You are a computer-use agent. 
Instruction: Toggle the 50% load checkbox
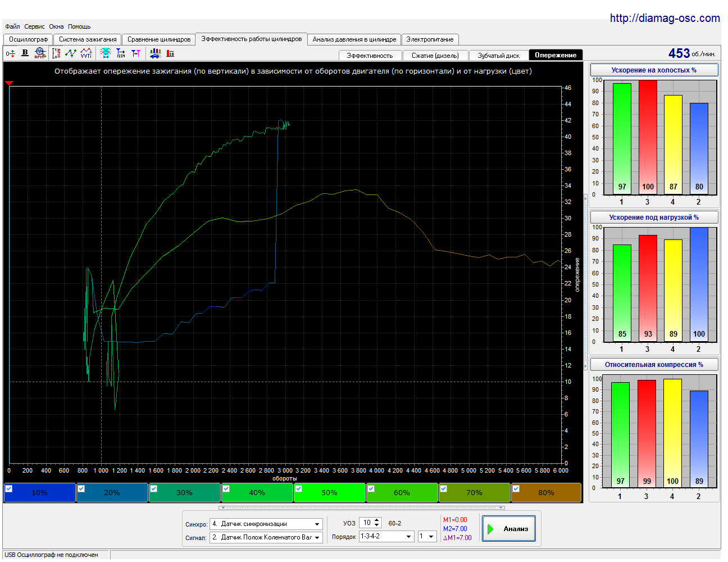(x=298, y=488)
